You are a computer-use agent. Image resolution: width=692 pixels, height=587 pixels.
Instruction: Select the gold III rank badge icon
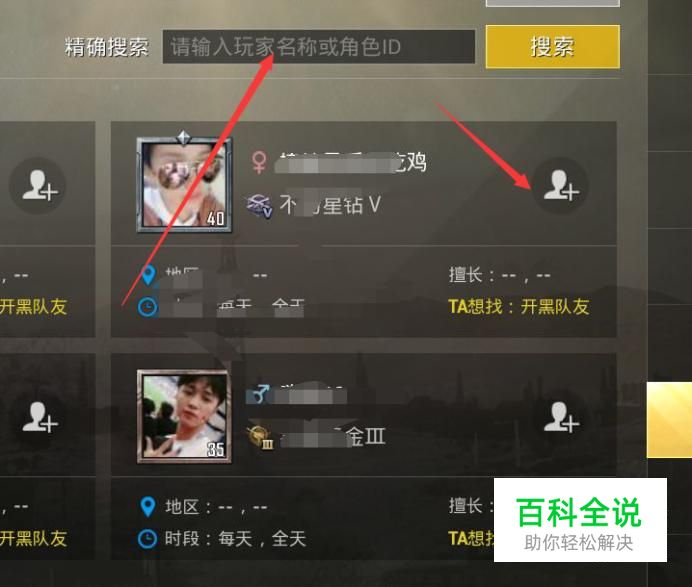click(x=261, y=437)
